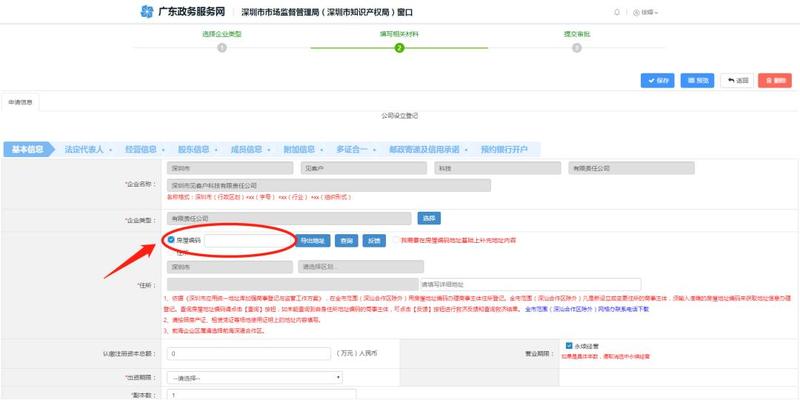This screenshot has width=800, height=400.
Task: Click the 保存 save button
Action: 658,80
